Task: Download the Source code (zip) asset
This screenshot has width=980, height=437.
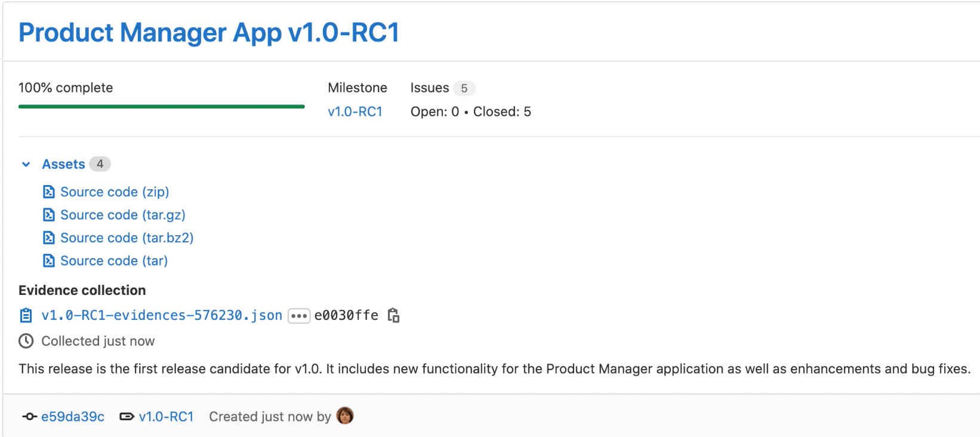Action: [x=115, y=191]
